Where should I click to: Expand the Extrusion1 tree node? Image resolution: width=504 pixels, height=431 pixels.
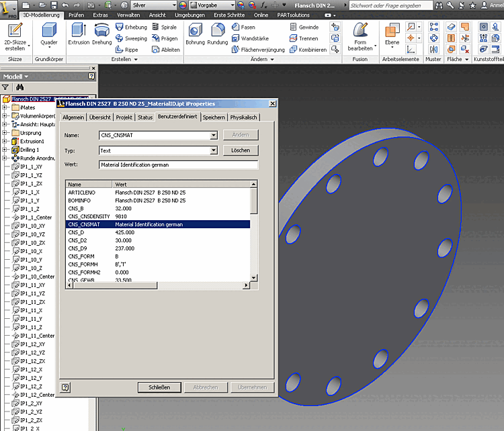(5, 142)
